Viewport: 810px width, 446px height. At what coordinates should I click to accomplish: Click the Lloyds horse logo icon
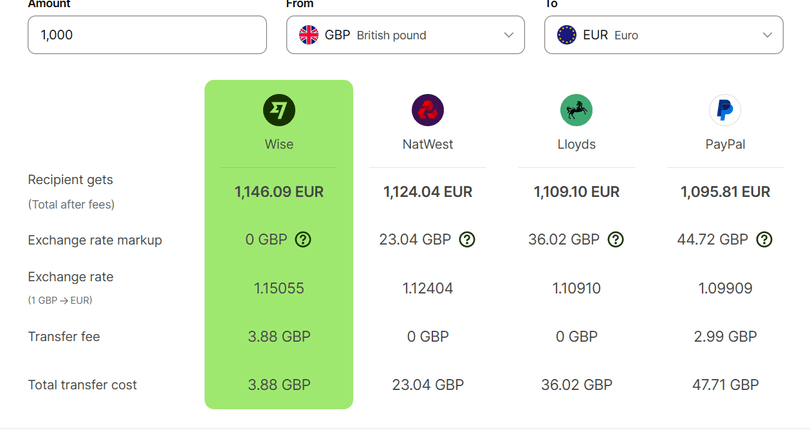576,110
